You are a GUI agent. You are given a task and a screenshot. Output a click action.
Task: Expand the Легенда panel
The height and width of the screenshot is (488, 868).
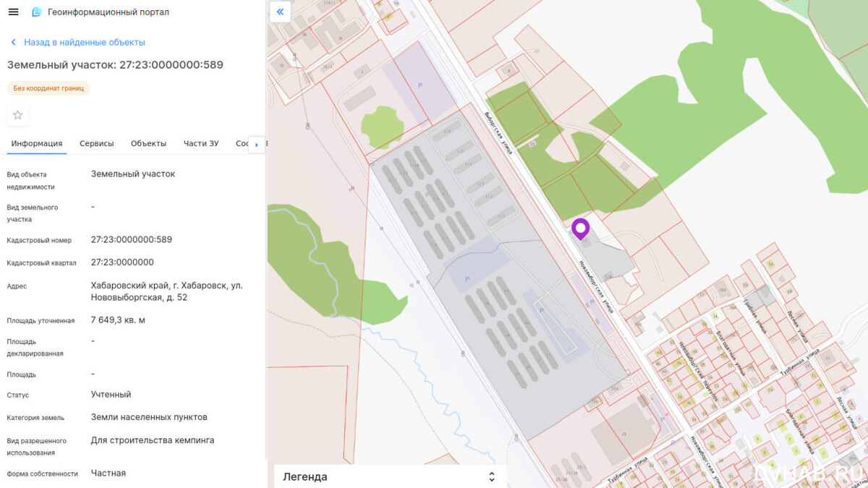coord(391,476)
